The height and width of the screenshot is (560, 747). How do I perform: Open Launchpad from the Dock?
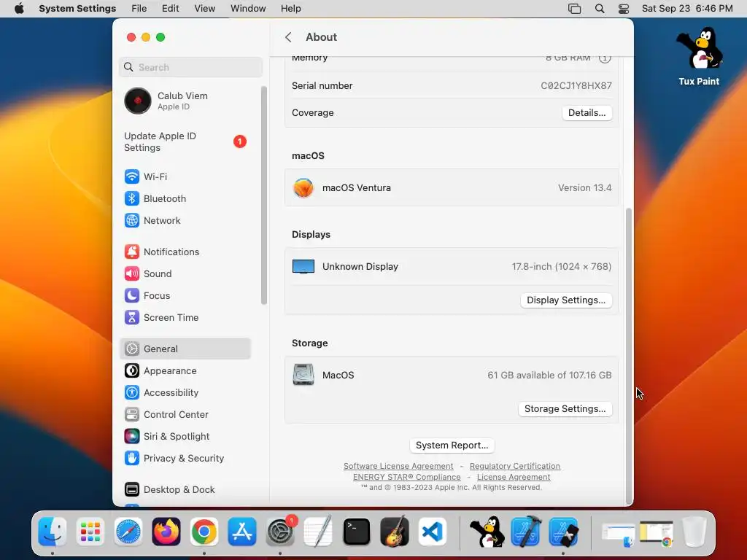(90, 532)
